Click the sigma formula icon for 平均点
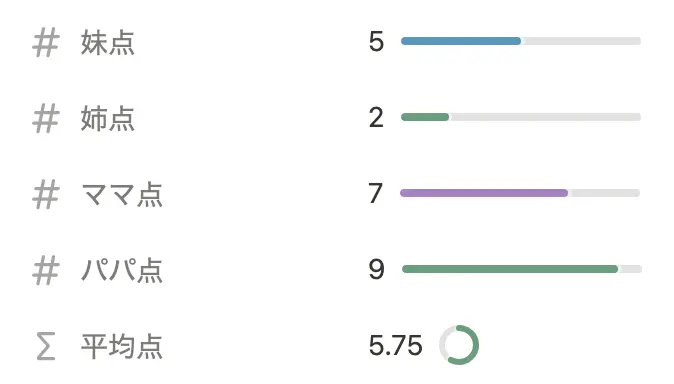This screenshot has width=674, height=384. [46, 346]
